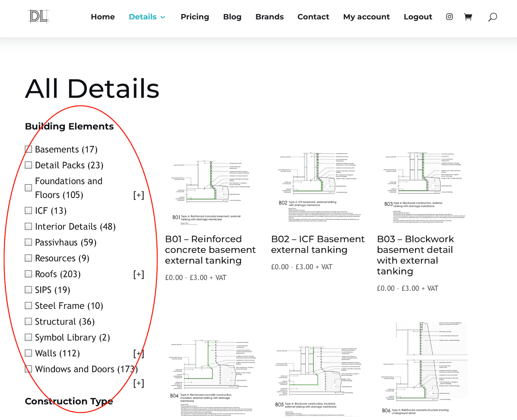Expand the Roofs subcategory list
This screenshot has height=420, width=517.
[139, 274]
